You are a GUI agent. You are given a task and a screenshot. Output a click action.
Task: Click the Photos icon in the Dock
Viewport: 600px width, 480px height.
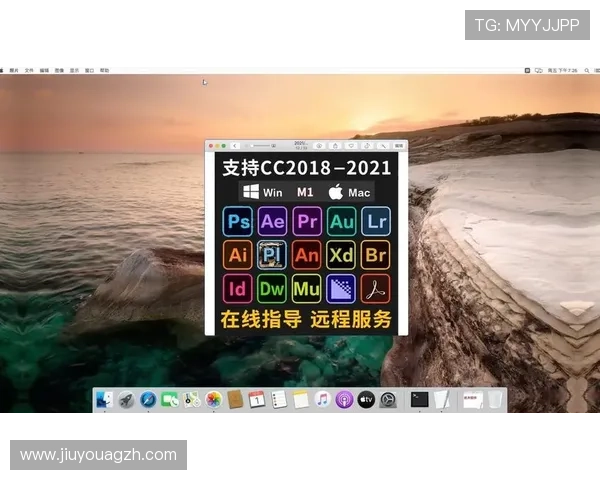(x=214, y=400)
